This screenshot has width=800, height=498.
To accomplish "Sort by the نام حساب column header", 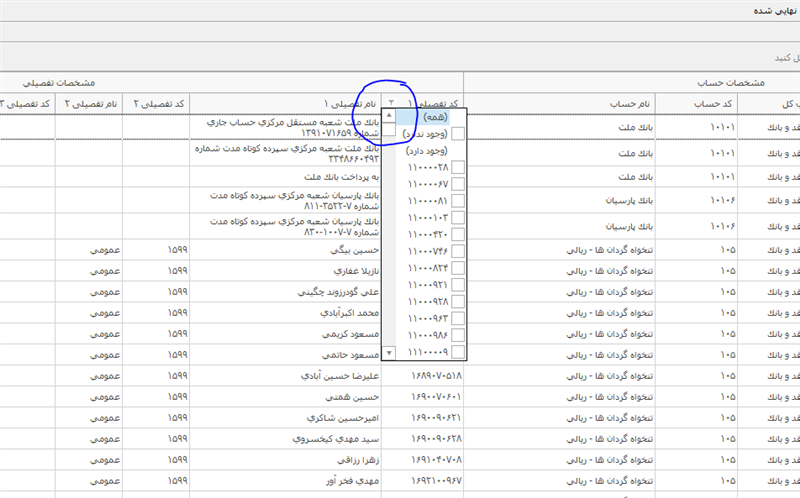I will tap(631, 104).
